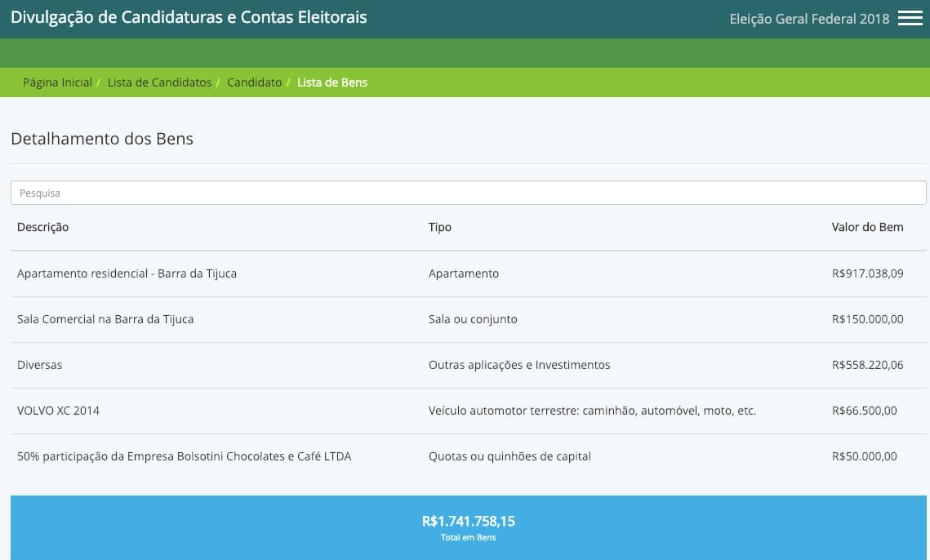
Task: Click total R$1.741.758,15
Action: pos(468,522)
